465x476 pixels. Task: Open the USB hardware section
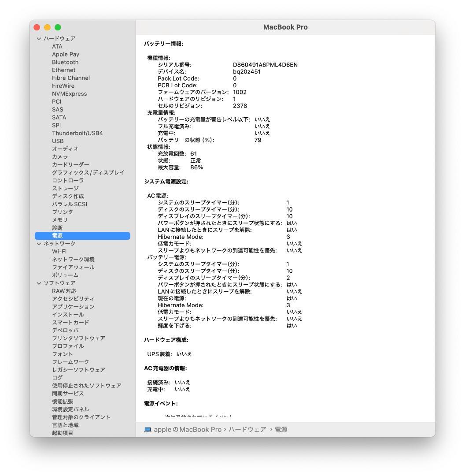(57, 141)
